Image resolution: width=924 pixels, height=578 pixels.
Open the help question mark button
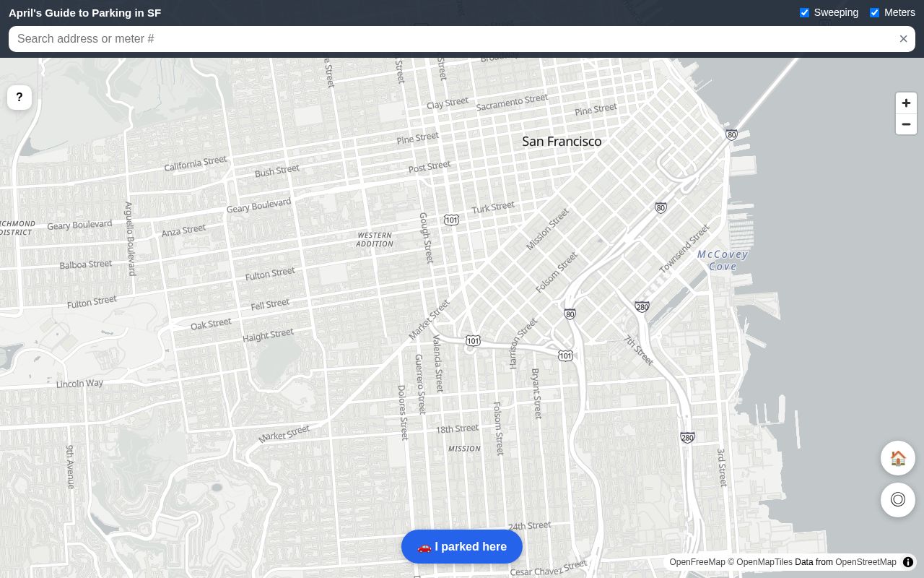(19, 97)
